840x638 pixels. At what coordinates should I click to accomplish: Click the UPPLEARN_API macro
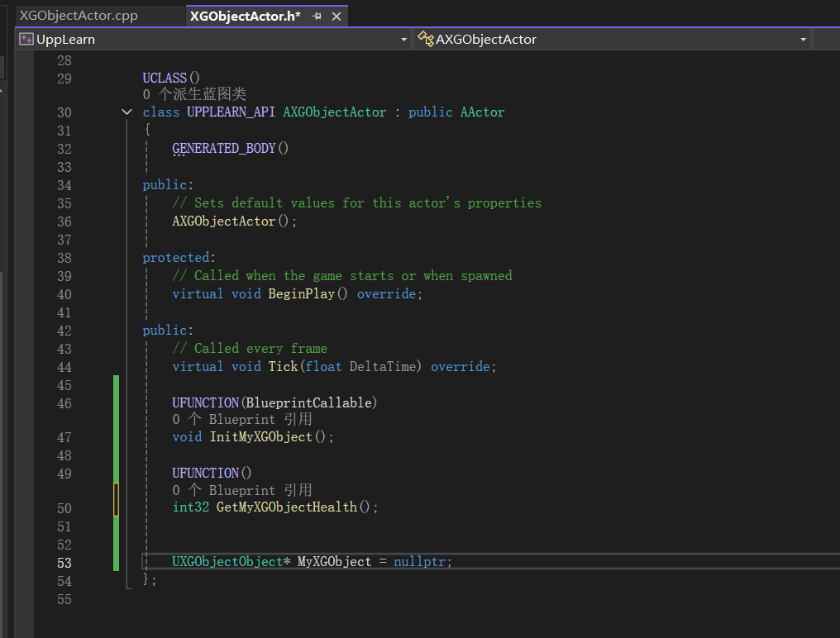231,112
